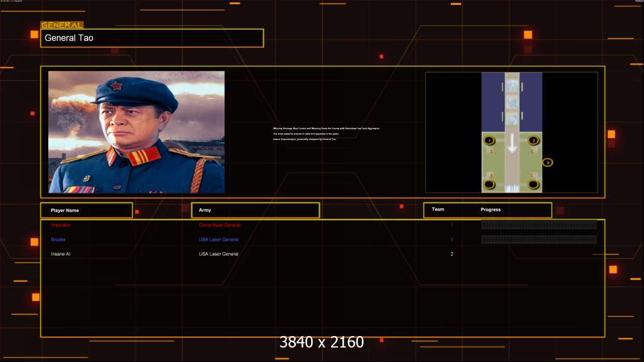Select the player name Imperator
The image size is (644, 362).
60,225
